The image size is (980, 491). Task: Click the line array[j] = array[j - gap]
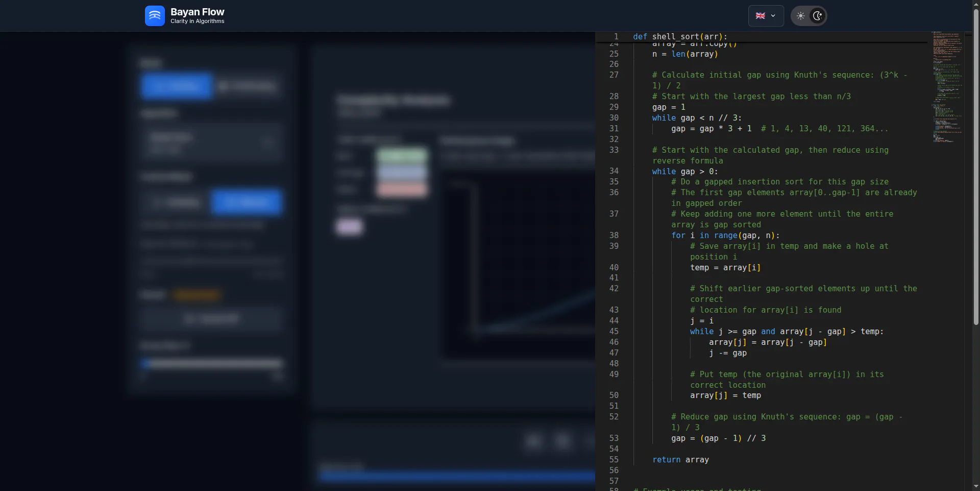click(768, 342)
